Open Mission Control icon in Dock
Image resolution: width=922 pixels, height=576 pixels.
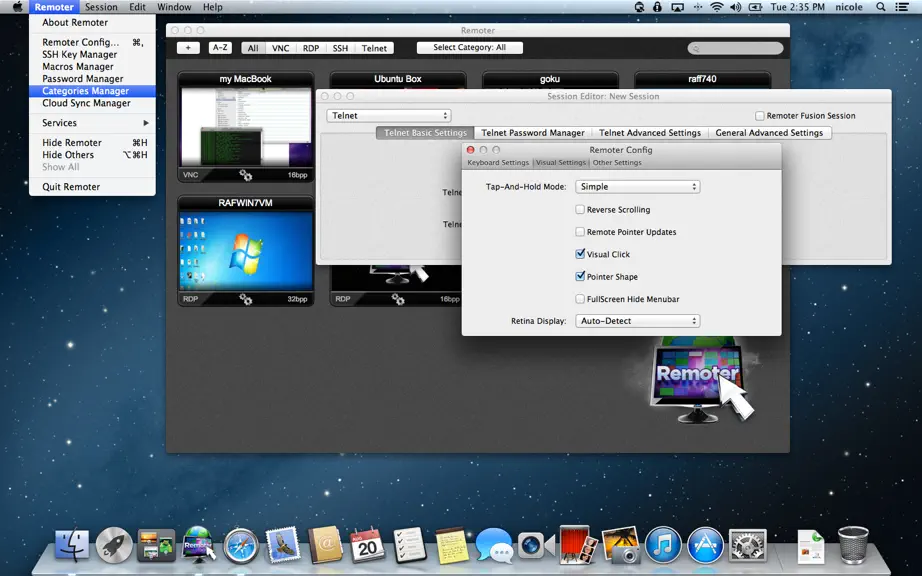click(156, 545)
